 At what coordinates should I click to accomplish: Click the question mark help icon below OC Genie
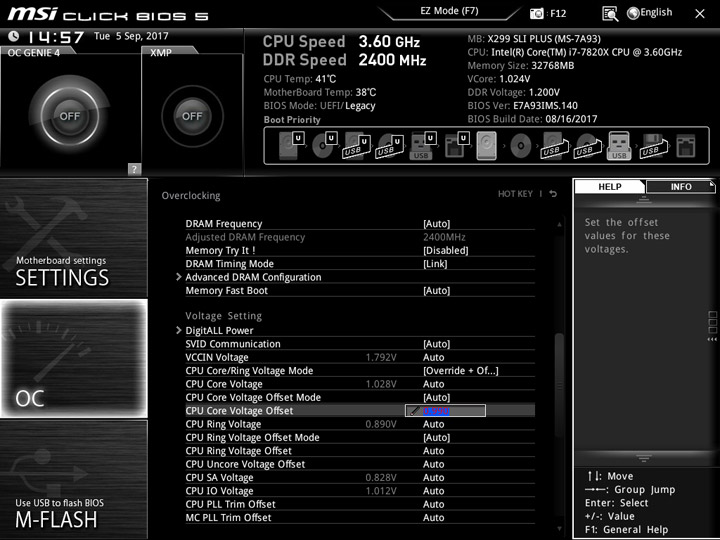pos(134,169)
